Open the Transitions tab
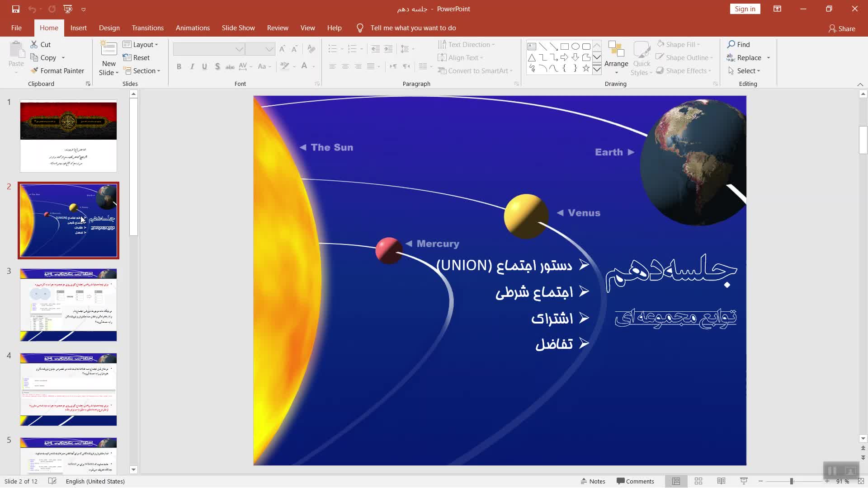 click(147, 28)
